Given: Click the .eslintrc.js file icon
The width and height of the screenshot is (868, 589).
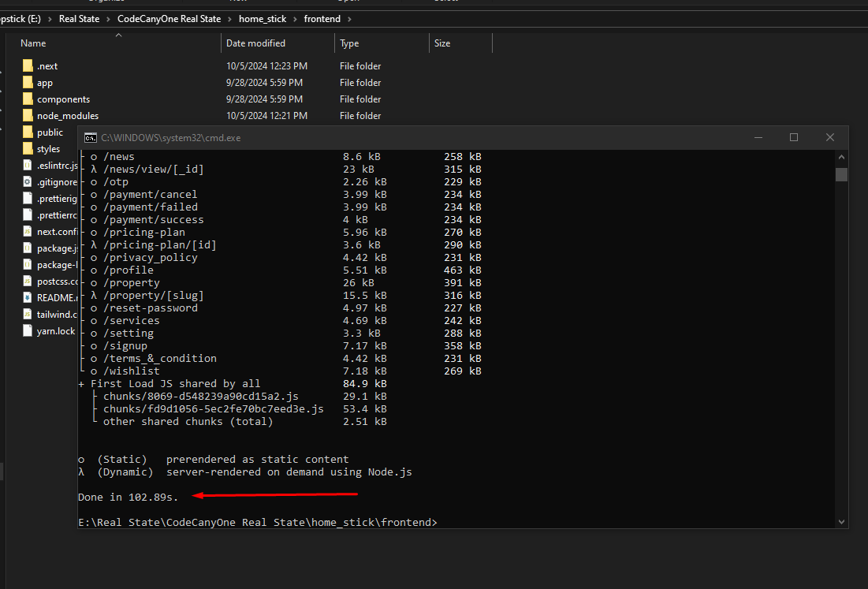Looking at the screenshot, I should pyautogui.click(x=27, y=166).
